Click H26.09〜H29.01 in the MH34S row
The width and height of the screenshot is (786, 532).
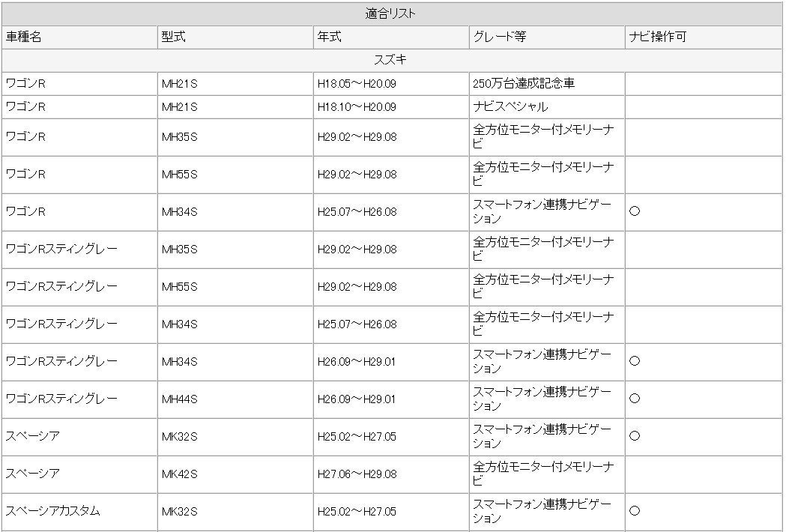357,361
